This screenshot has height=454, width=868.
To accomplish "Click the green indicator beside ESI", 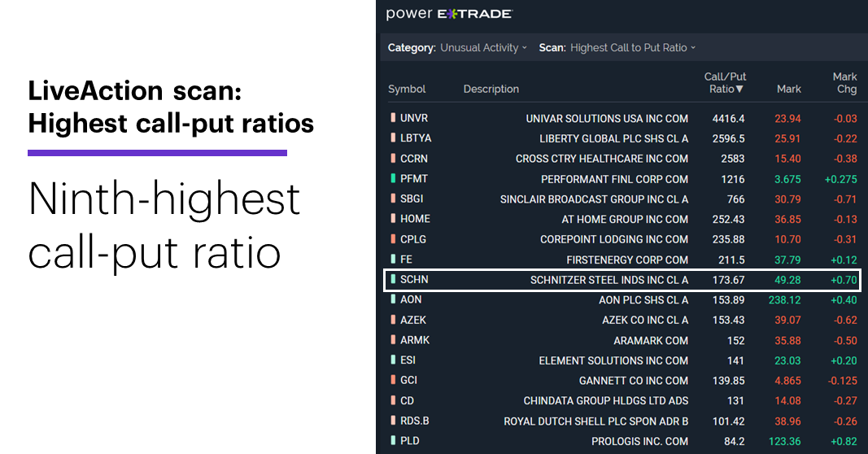I will pyautogui.click(x=393, y=360).
